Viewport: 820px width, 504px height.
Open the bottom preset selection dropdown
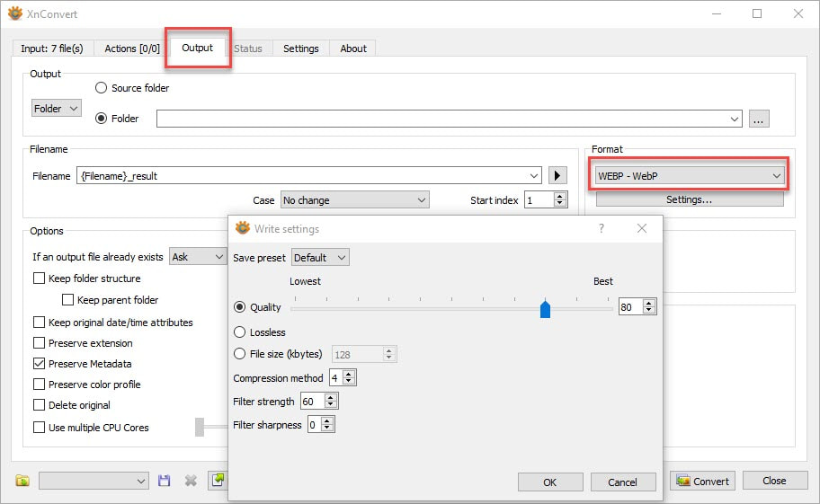pos(94,481)
